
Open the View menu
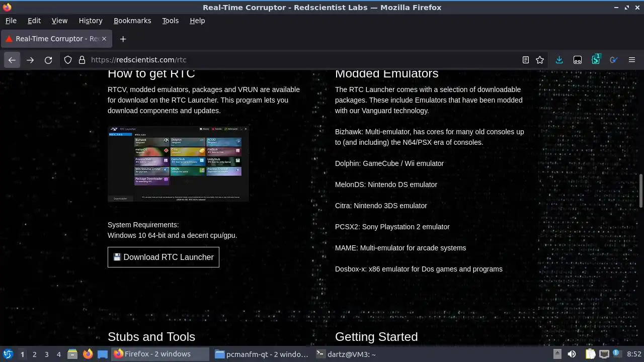[59, 21]
